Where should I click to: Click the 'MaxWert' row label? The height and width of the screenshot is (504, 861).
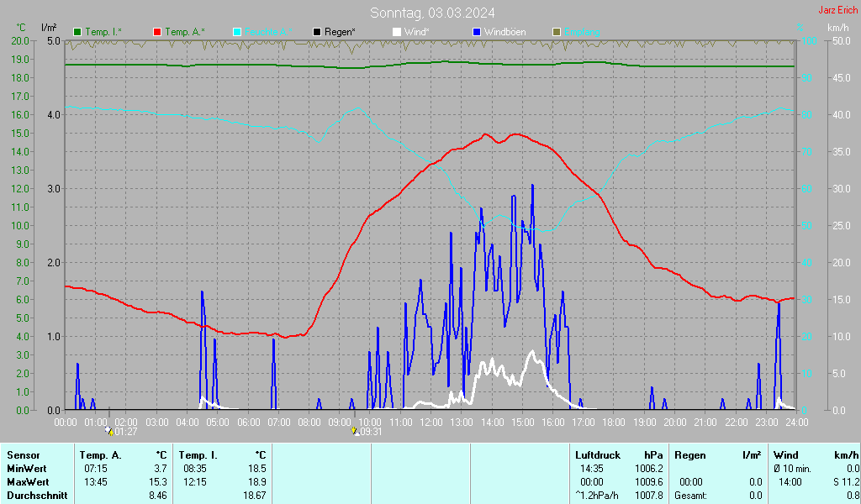(28, 482)
